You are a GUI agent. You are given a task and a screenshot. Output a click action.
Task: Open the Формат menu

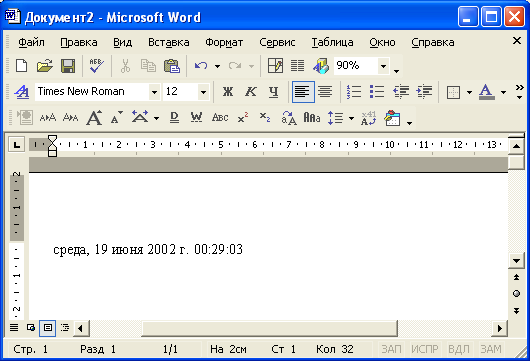(224, 42)
